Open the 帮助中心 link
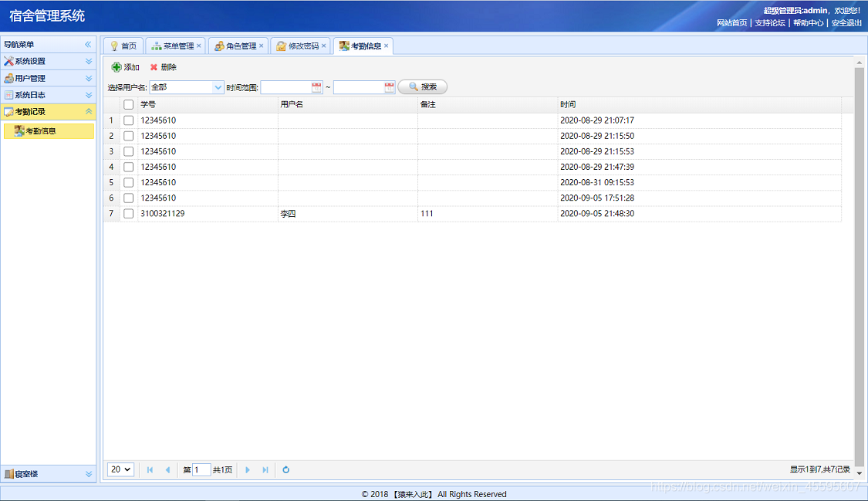 (809, 22)
